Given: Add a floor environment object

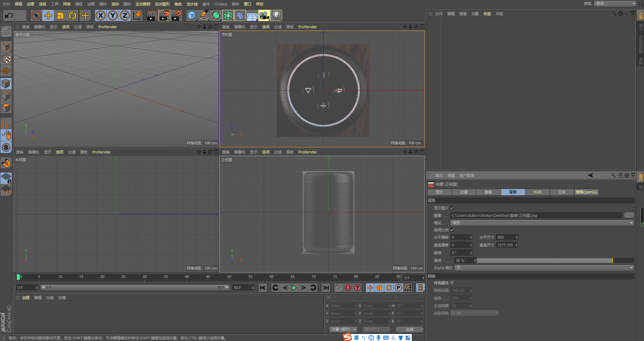Looking at the screenshot, I should click(252, 15).
